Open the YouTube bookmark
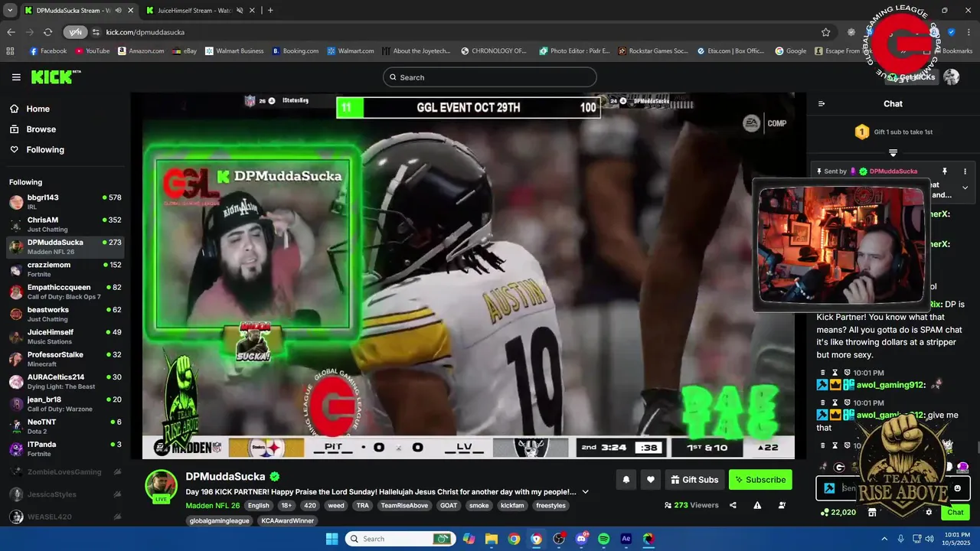 (93, 51)
